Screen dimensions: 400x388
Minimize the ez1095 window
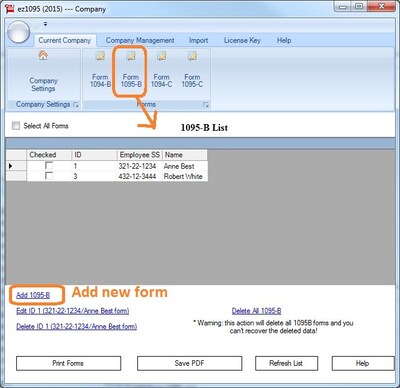coord(343,6)
